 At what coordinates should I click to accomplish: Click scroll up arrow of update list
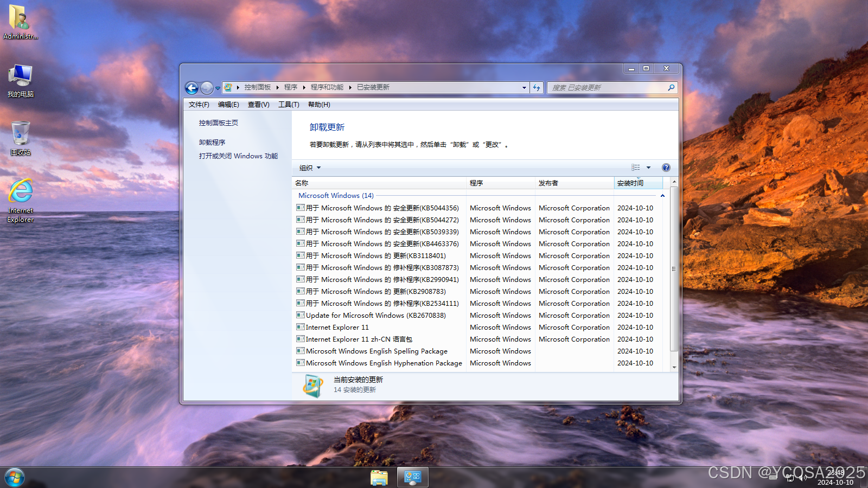(674, 182)
